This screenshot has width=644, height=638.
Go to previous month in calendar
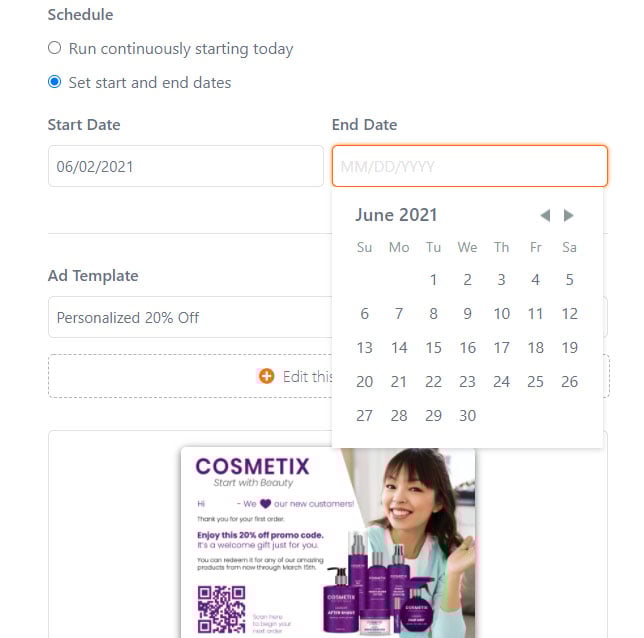point(545,215)
